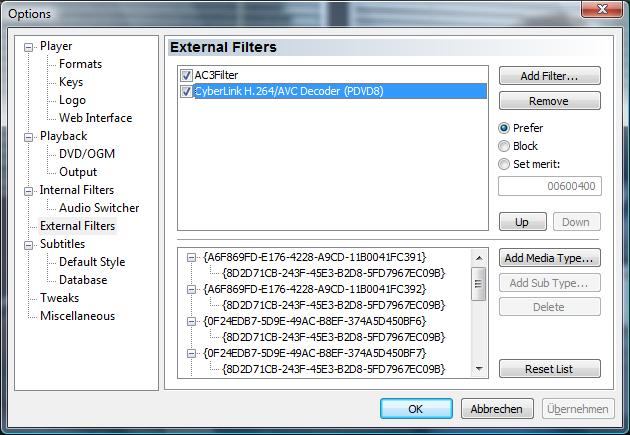Close the Options dialog window
Viewport: 630px width, 435px height.
[602, 9]
